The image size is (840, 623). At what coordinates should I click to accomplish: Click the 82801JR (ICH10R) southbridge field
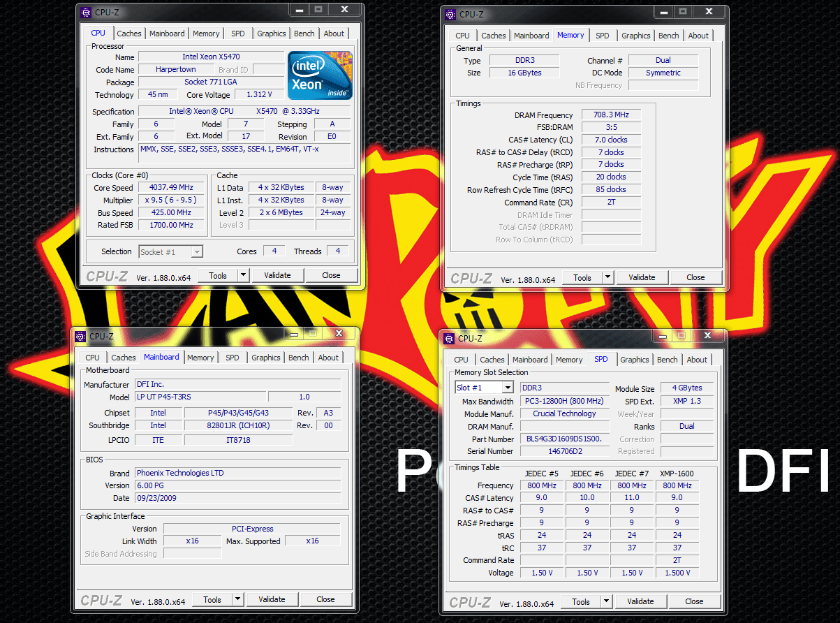pyautogui.click(x=238, y=425)
